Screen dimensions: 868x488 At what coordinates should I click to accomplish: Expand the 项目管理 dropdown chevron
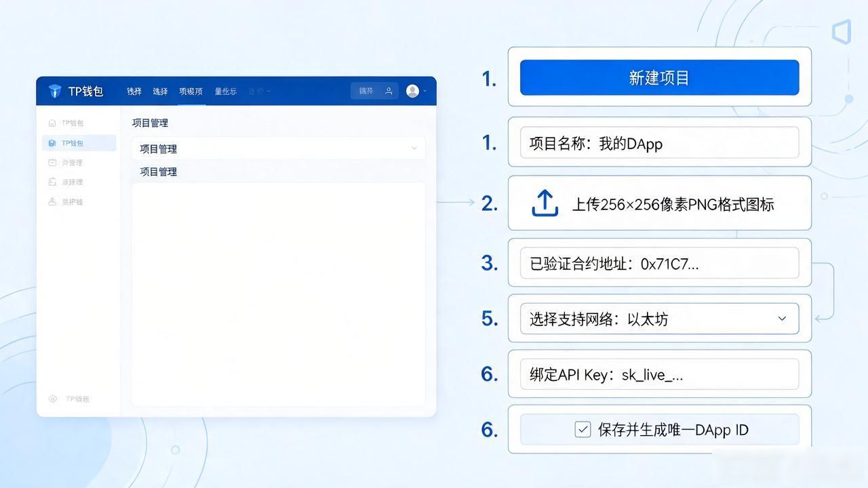(414, 148)
